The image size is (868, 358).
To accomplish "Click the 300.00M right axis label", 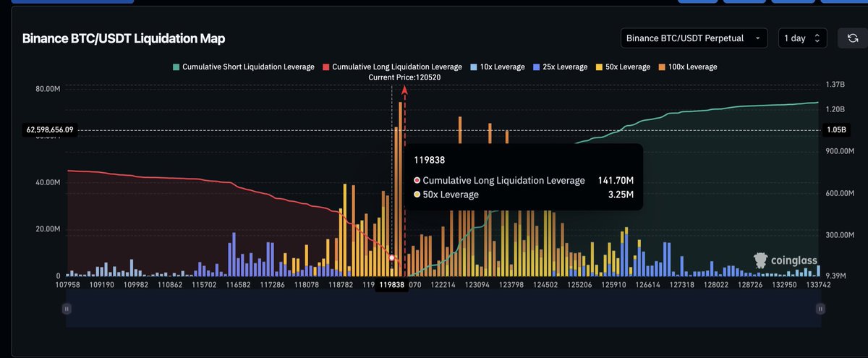I will [x=841, y=235].
